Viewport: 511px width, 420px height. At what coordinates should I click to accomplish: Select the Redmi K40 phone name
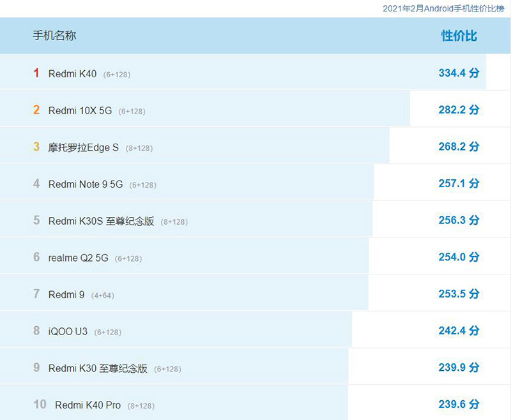(72, 74)
